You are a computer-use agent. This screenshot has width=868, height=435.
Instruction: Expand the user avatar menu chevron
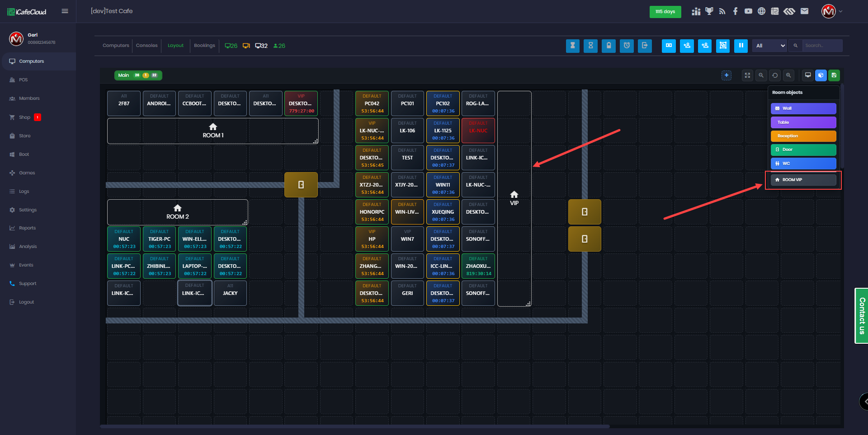(x=840, y=11)
